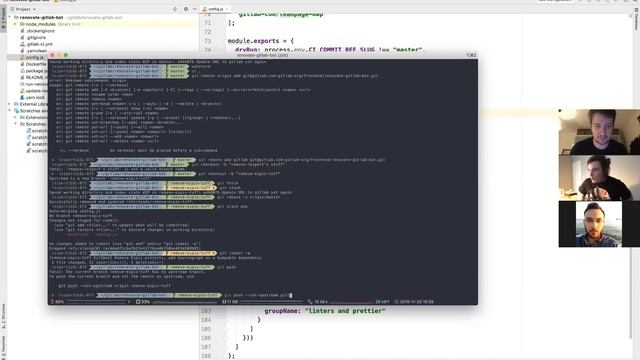
Task: Close the terminal window via red button
Action: [x=52, y=55]
